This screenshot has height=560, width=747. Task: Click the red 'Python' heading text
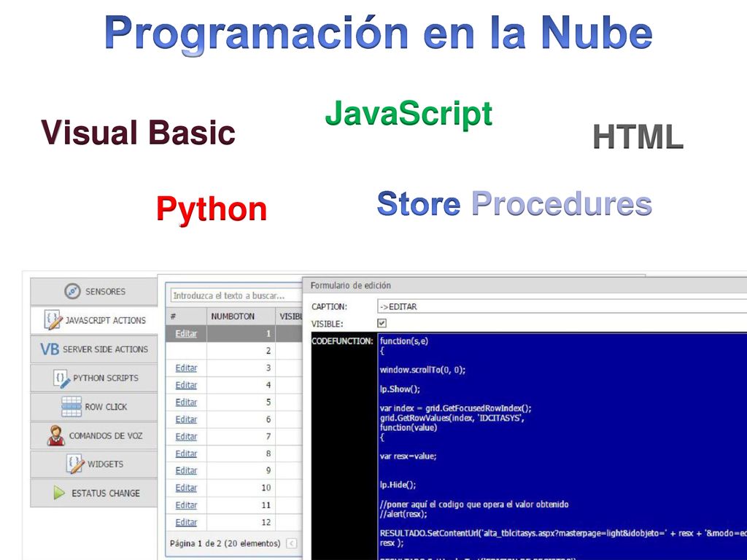(x=212, y=209)
